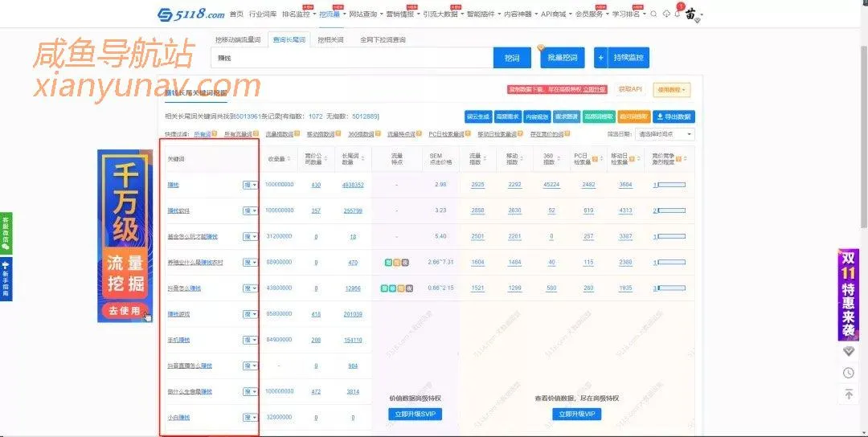
Task: Click help icon in PC日检索量 column header
Action: click(x=595, y=159)
